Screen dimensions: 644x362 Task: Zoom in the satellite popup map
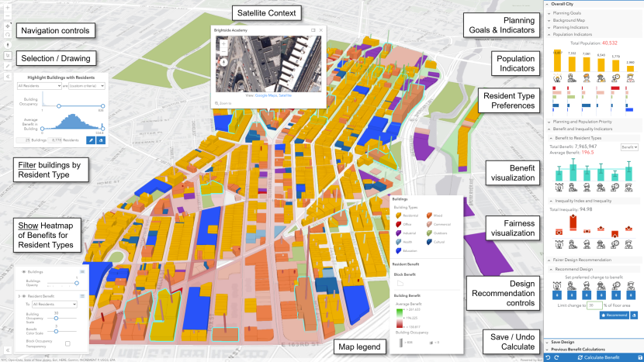(x=223, y=43)
